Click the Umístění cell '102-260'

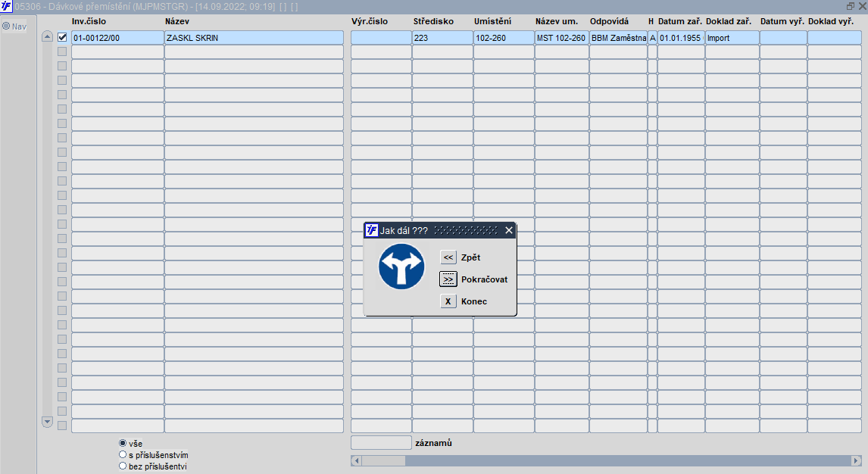tap(504, 38)
